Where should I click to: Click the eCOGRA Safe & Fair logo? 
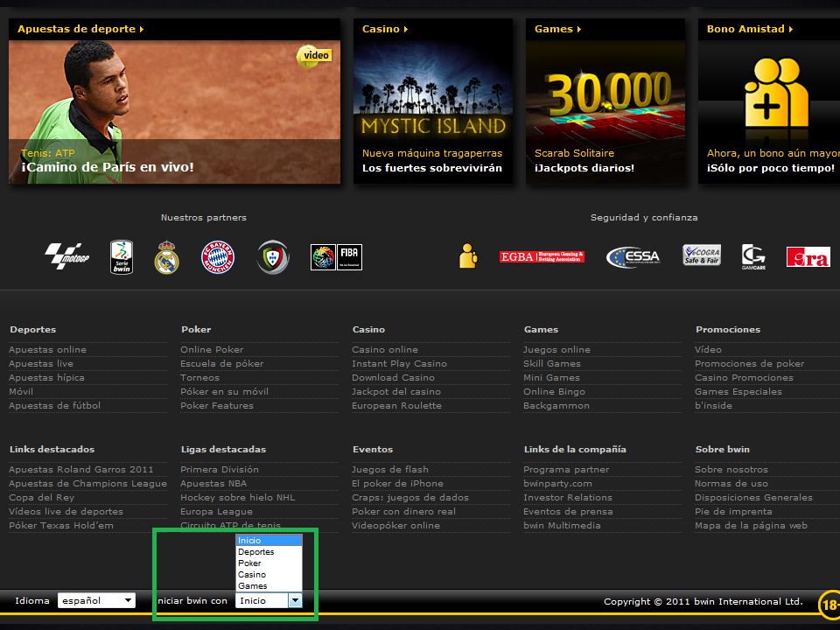click(702, 255)
